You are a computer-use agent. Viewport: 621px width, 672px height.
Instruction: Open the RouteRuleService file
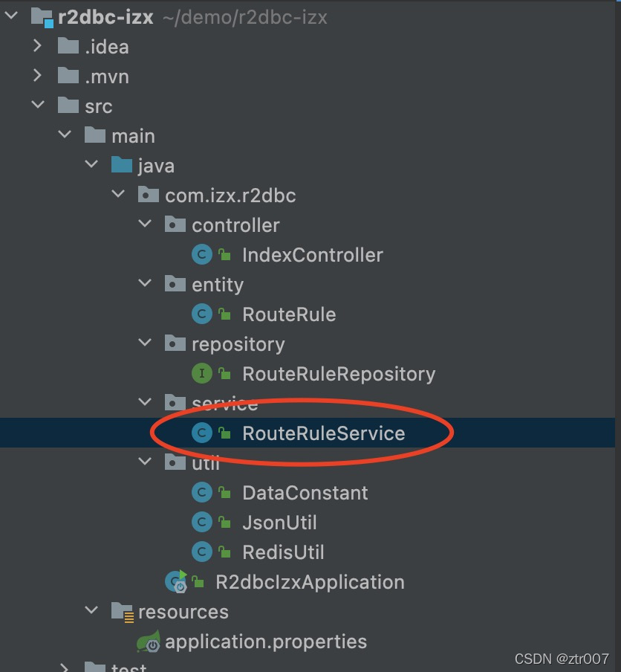click(324, 433)
